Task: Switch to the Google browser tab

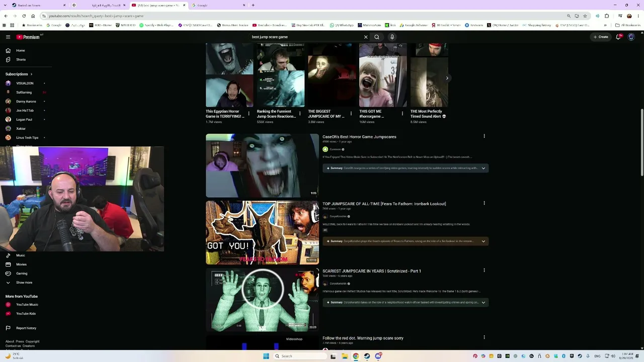Action: [218, 5]
